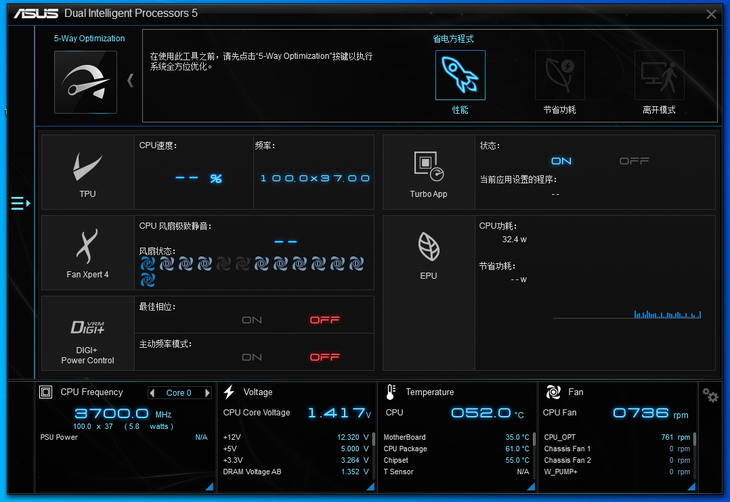
Task: Click the Core 0 selector label
Action: click(179, 393)
